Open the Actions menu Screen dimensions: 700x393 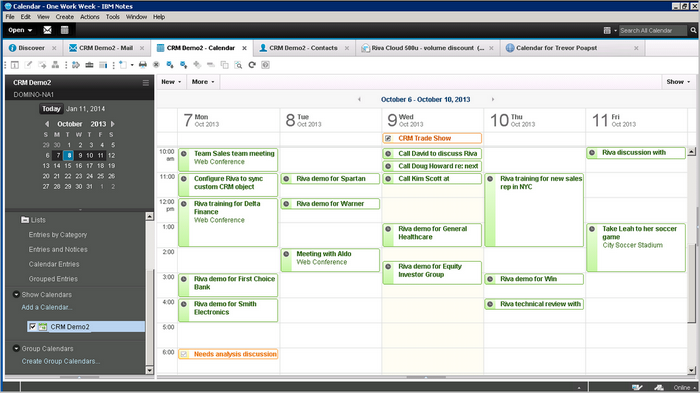[90, 17]
